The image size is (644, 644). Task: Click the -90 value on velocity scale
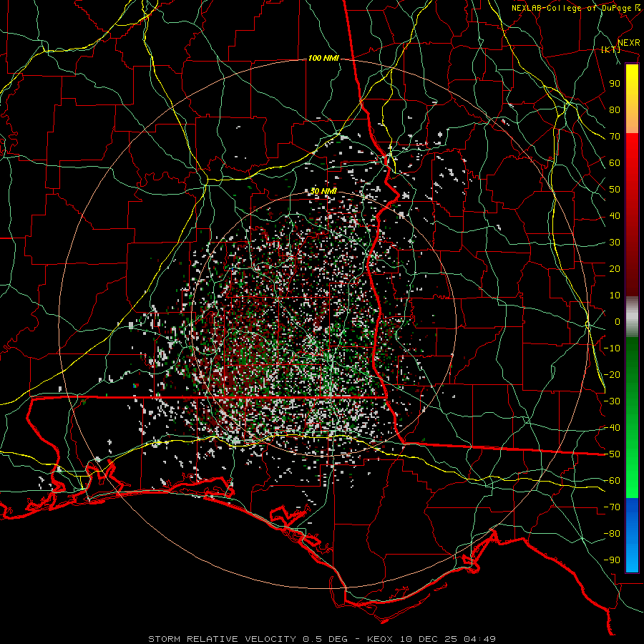click(612, 560)
